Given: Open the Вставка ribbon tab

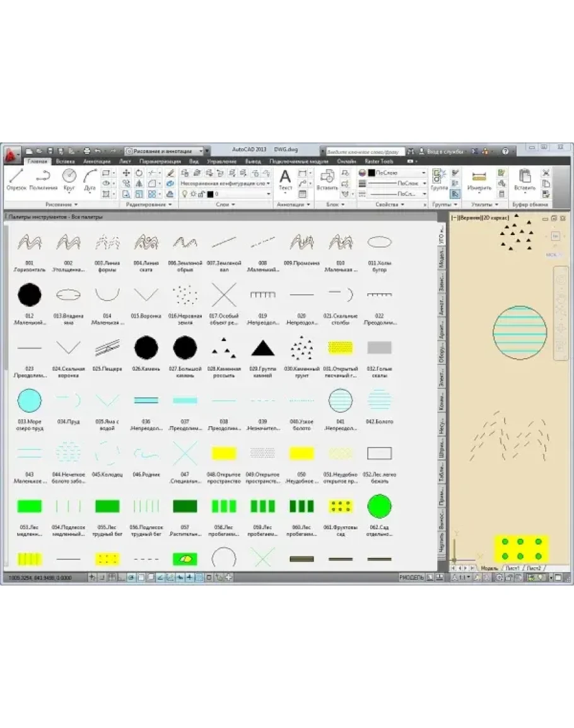Looking at the screenshot, I should [x=65, y=162].
